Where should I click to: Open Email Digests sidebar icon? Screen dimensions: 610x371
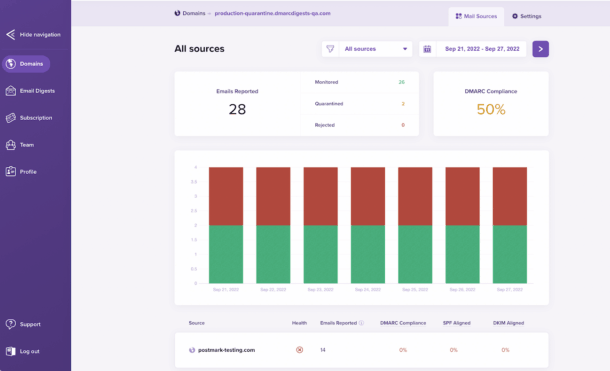pos(11,91)
